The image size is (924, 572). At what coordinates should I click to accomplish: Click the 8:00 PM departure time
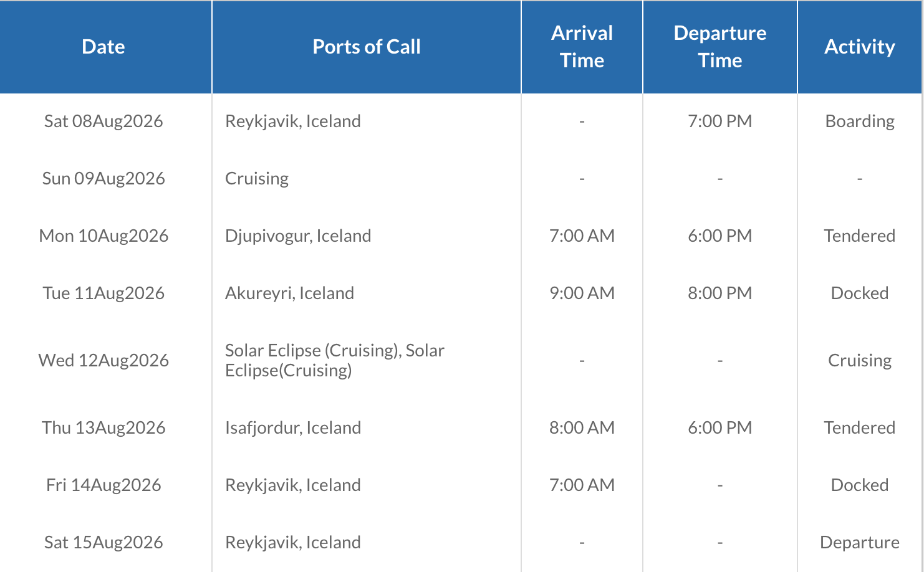719,293
